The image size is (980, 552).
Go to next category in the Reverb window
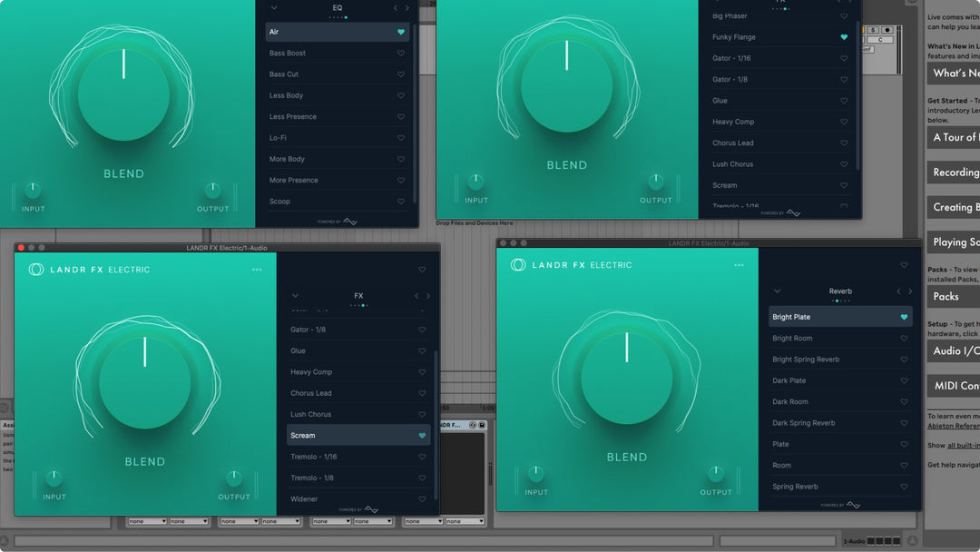[x=910, y=291]
